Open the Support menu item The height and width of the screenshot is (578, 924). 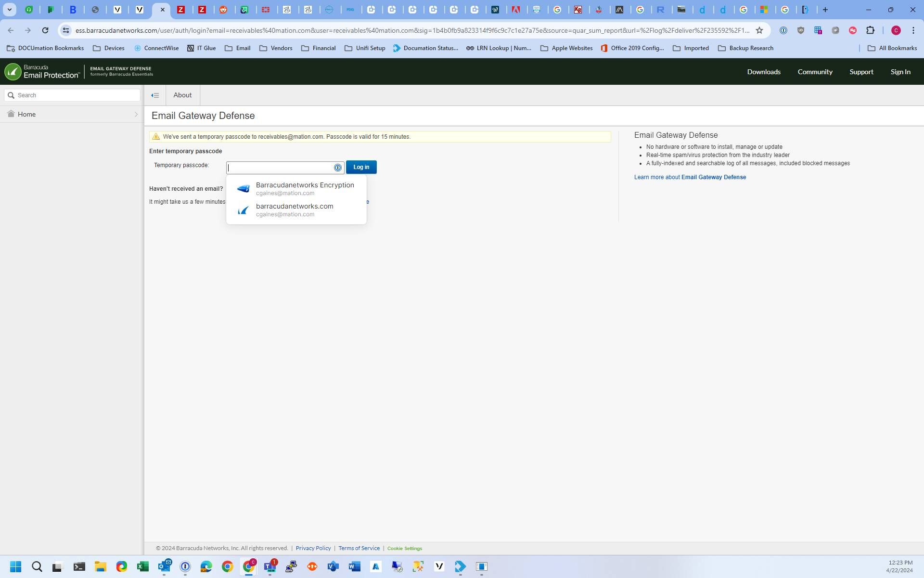(861, 72)
